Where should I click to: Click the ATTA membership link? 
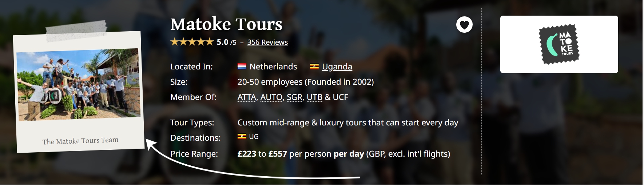click(x=247, y=97)
